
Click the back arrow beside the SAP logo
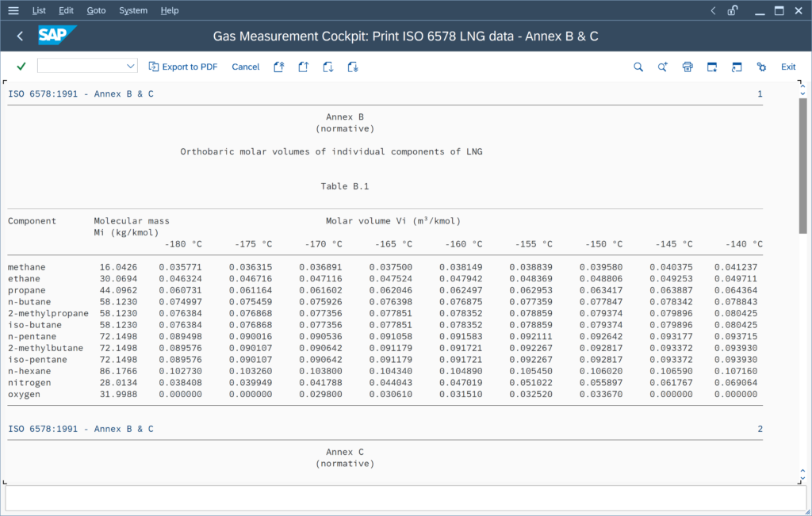point(20,36)
